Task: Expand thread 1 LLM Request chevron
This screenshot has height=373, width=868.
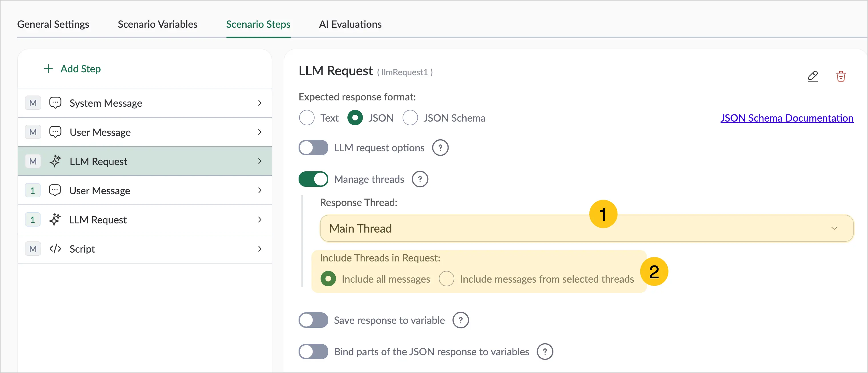Action: [x=259, y=220]
